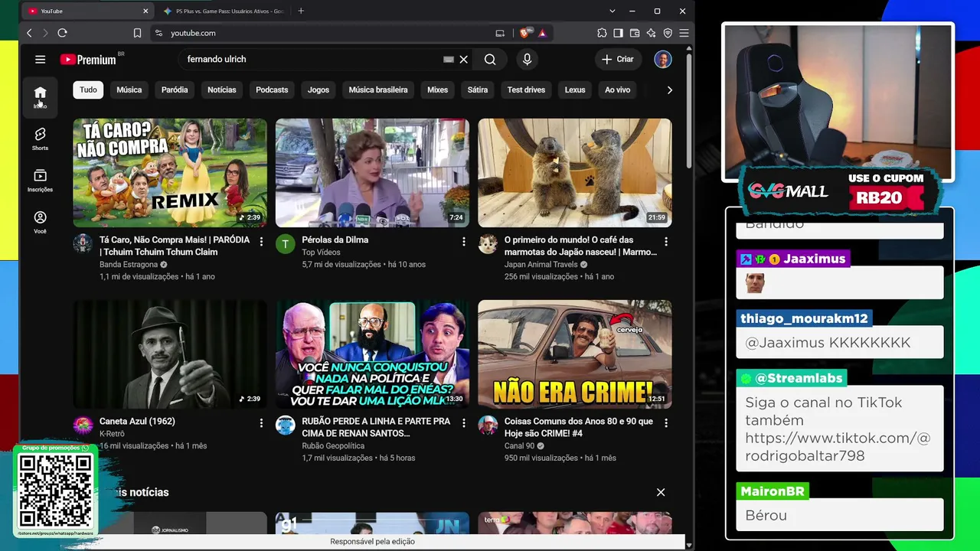Open the Banda Estragona channel link

pyautogui.click(x=129, y=265)
